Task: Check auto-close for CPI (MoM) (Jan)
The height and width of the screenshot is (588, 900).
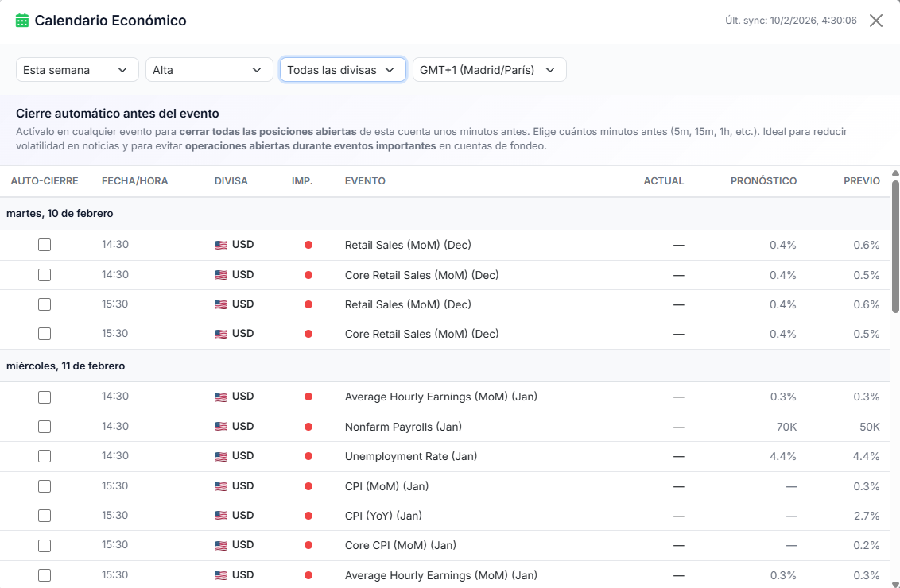Action: click(x=45, y=486)
